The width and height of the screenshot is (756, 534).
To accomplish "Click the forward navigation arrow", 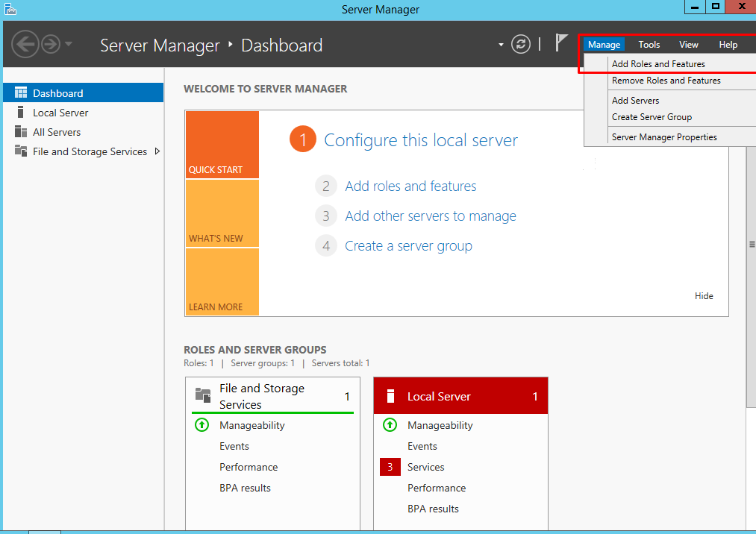I will [51, 44].
